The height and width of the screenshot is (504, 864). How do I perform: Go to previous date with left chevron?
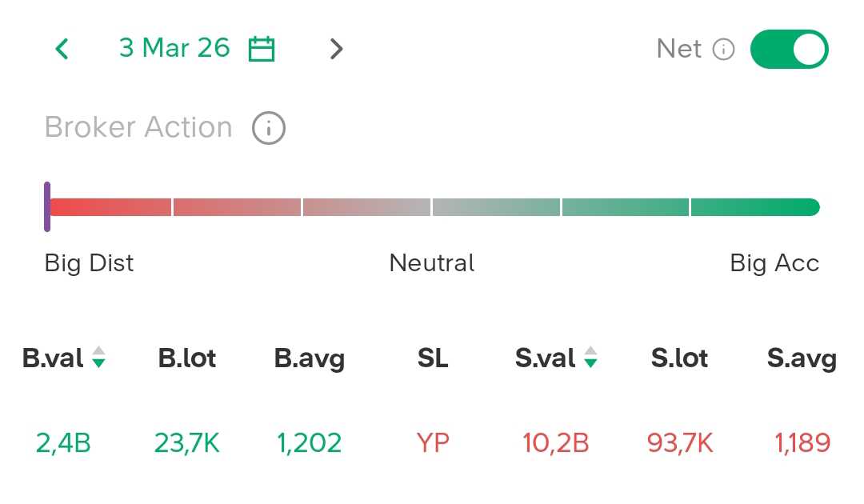(62, 50)
